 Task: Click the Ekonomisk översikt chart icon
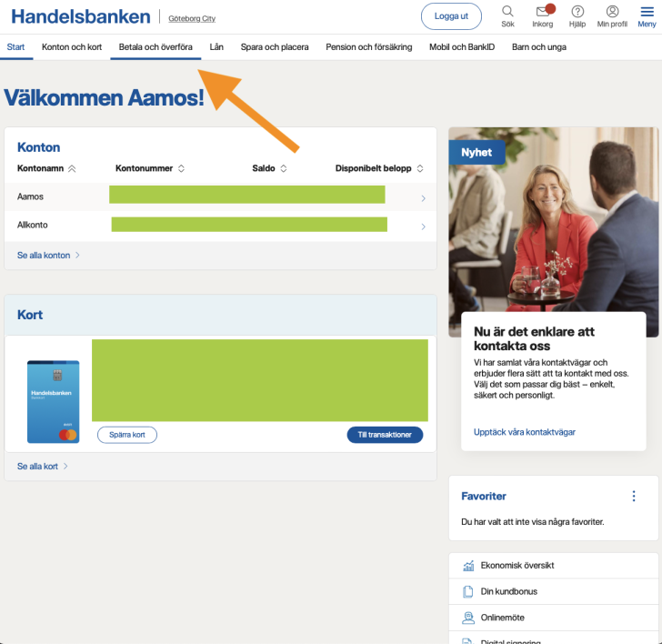coord(468,566)
